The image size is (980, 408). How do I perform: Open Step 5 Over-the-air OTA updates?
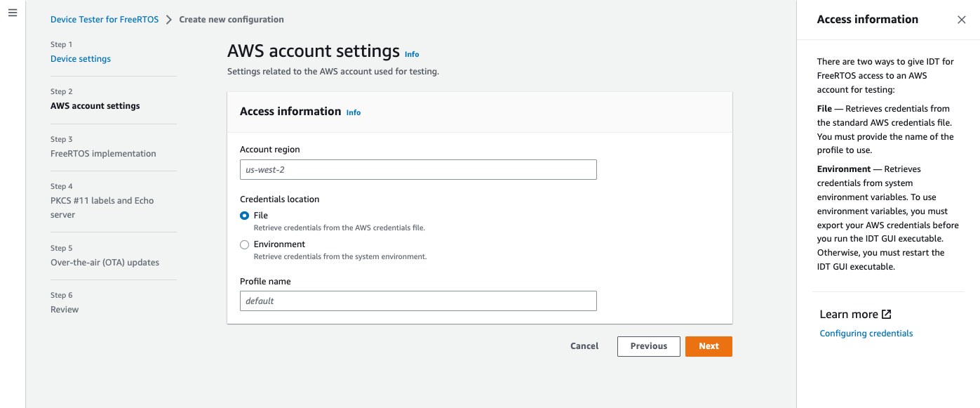[x=105, y=262]
